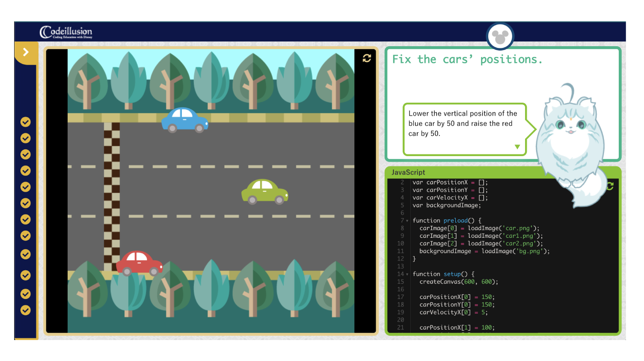Image resolution: width=644 pixels, height=361 pixels.
Task: Click line number 16 in the gutter
Action: point(401,290)
